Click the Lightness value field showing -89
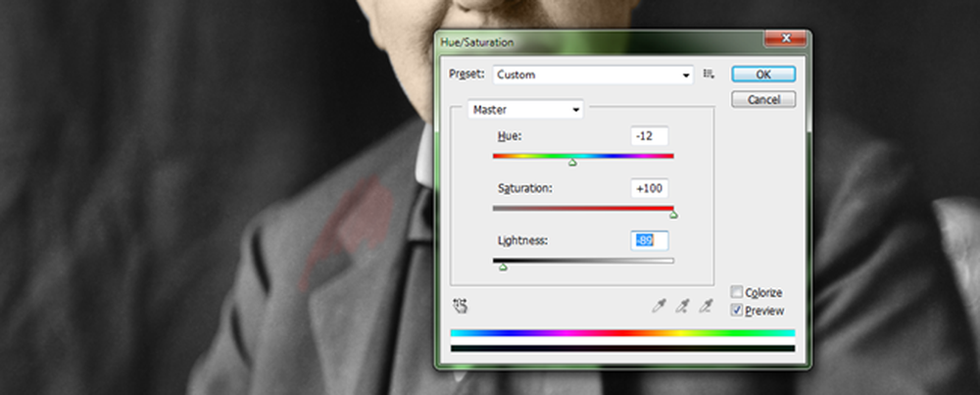The height and width of the screenshot is (395, 980). pyautogui.click(x=650, y=240)
